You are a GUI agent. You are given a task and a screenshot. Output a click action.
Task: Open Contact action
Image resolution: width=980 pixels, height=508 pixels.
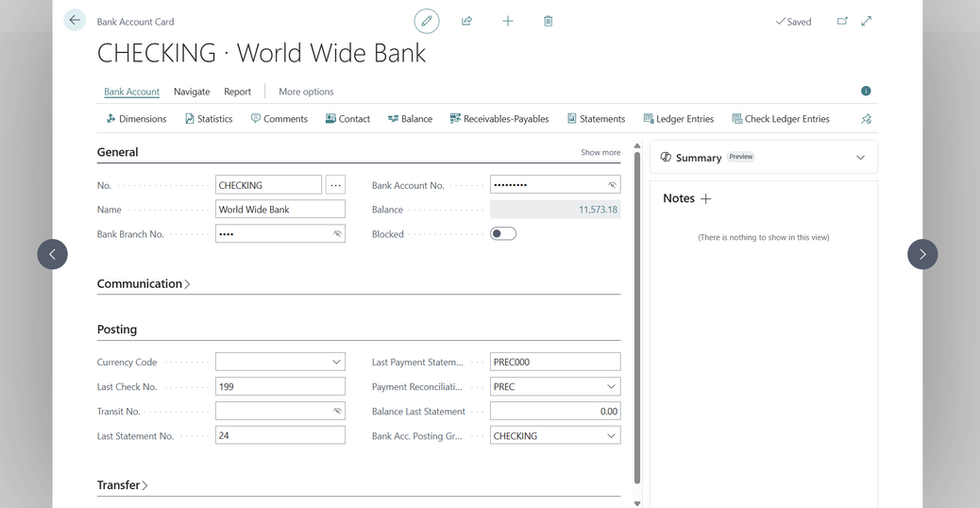[x=348, y=119]
